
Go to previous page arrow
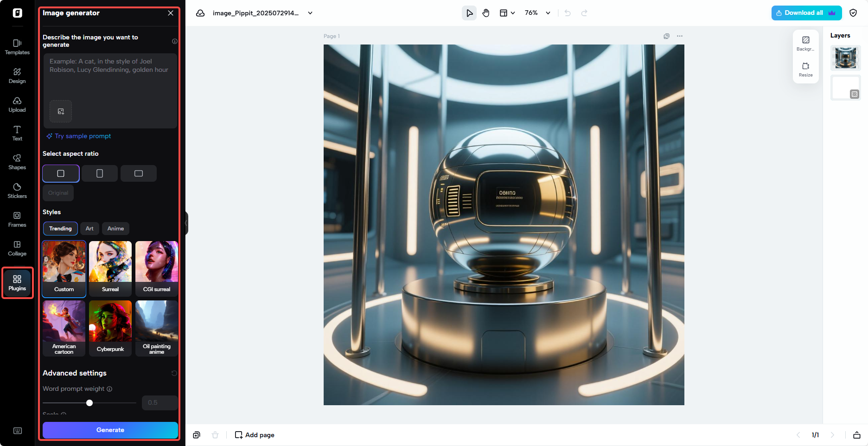pos(798,435)
